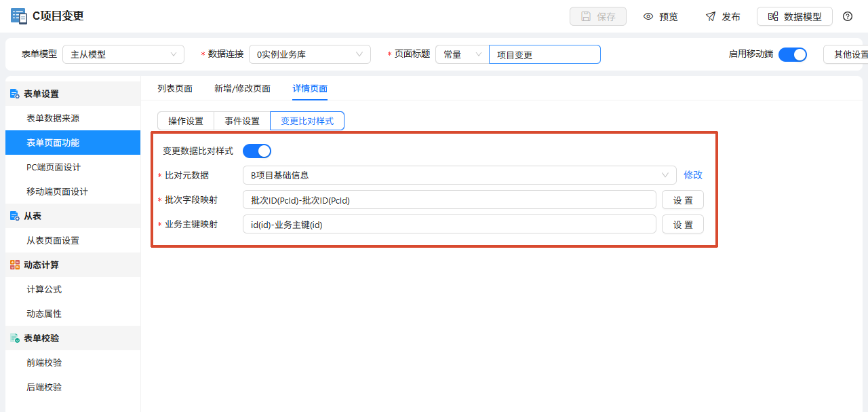Screen dimensions: 868x412
Task: Click the 表单设置 section icon
Action: coord(15,94)
